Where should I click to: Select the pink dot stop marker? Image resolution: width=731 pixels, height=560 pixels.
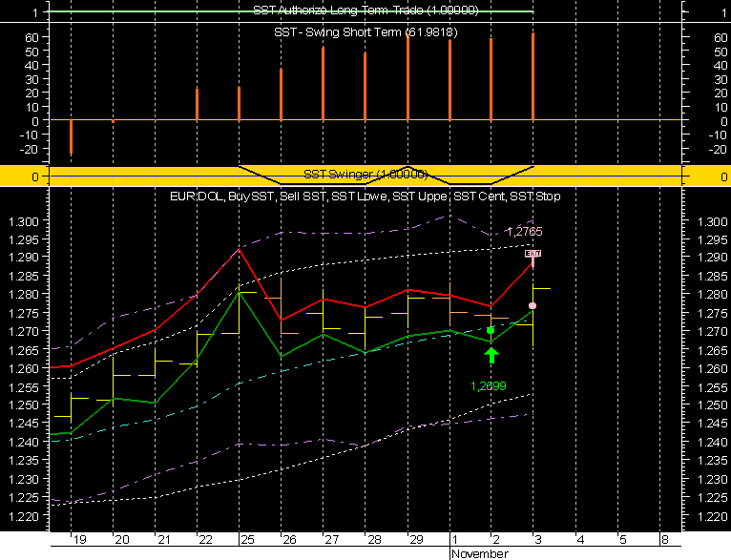click(533, 305)
